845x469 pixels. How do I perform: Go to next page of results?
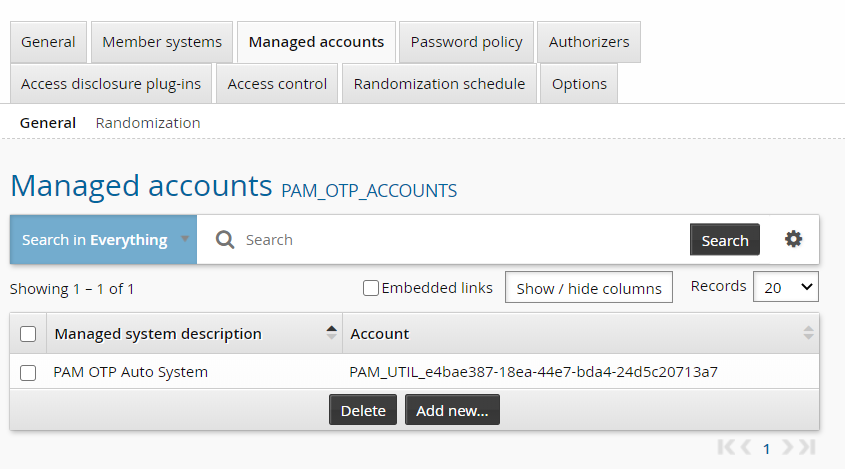coord(787,447)
